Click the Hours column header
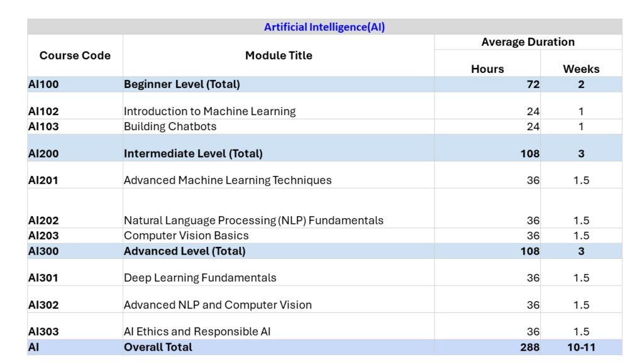Screen dimensions: 644x362 tap(487, 69)
